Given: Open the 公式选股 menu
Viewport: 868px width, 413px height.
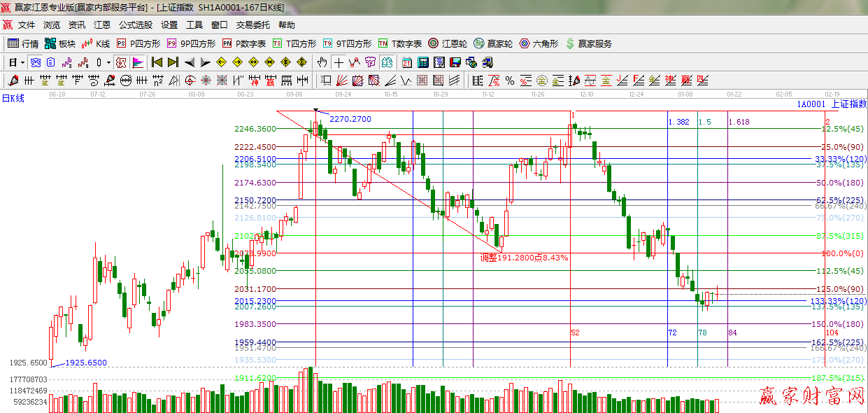Looking at the screenshot, I should [x=135, y=24].
